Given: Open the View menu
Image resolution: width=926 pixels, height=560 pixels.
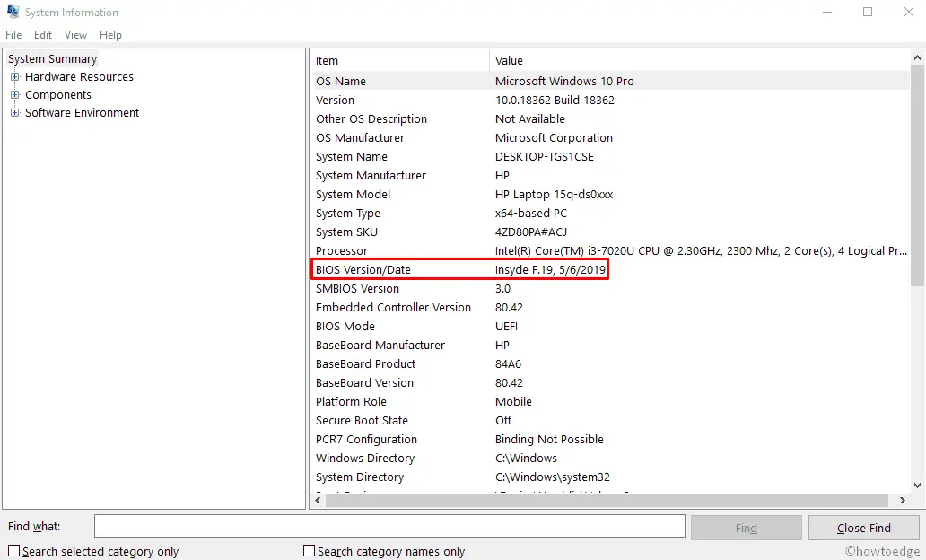Looking at the screenshot, I should tap(75, 35).
